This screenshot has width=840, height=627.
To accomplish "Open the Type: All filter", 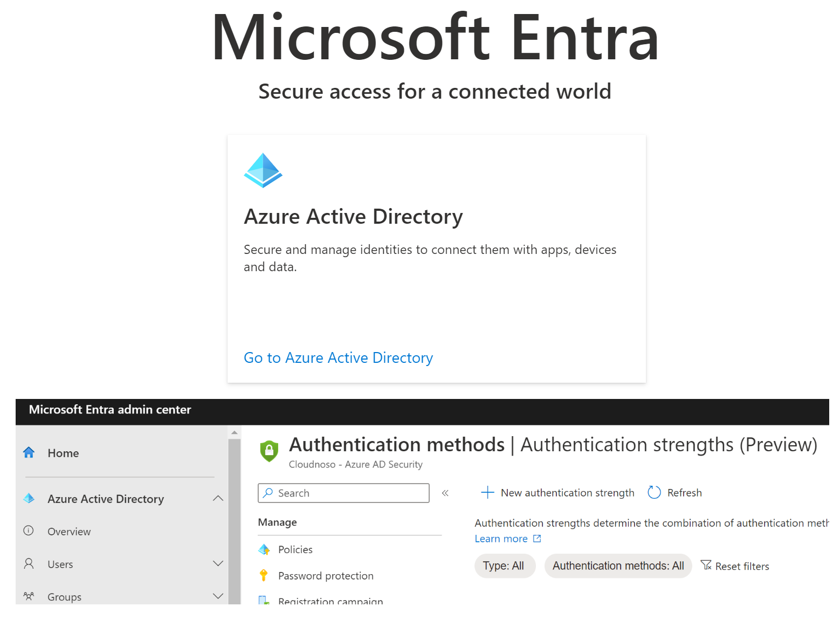I will click(x=504, y=566).
